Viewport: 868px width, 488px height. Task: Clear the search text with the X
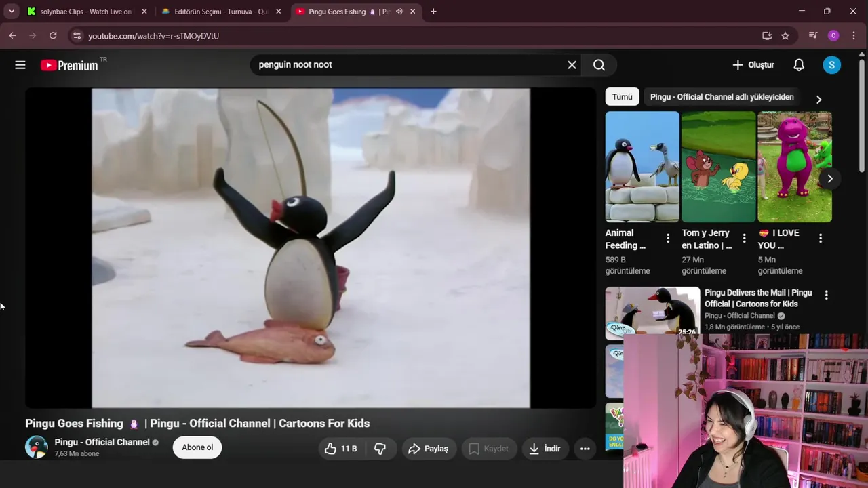coord(572,65)
